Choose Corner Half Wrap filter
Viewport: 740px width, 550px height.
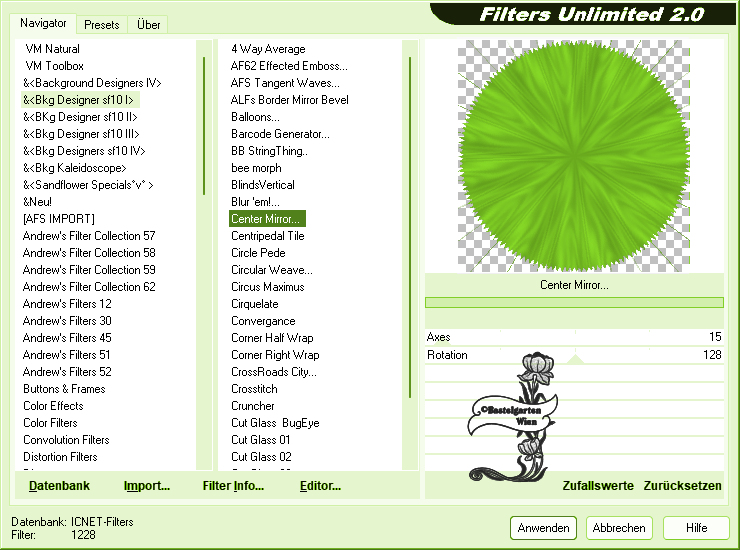pos(272,338)
